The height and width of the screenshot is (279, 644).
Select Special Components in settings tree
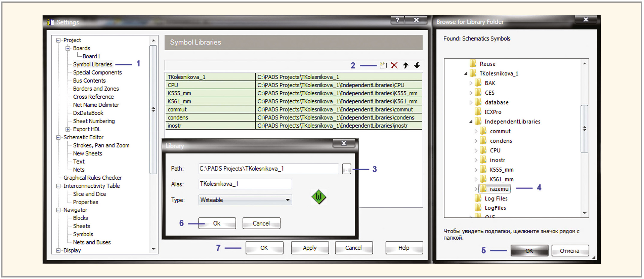[97, 72]
